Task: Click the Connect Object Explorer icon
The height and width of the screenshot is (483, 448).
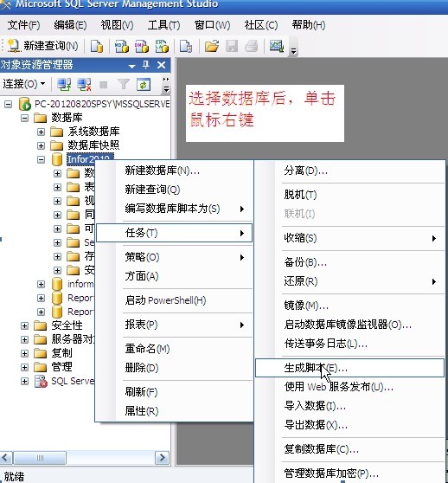Action: (64, 85)
